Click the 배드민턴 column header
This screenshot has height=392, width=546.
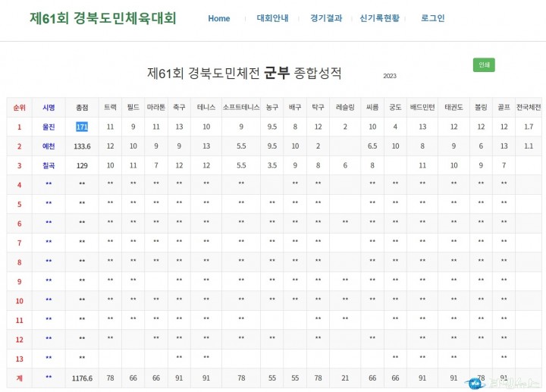tap(422, 108)
